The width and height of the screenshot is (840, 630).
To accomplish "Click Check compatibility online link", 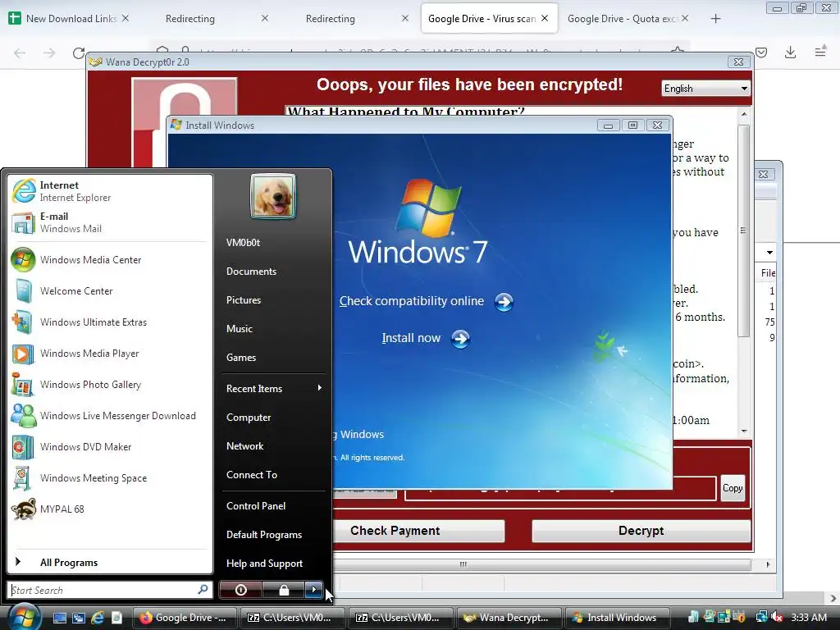I will coord(412,301).
